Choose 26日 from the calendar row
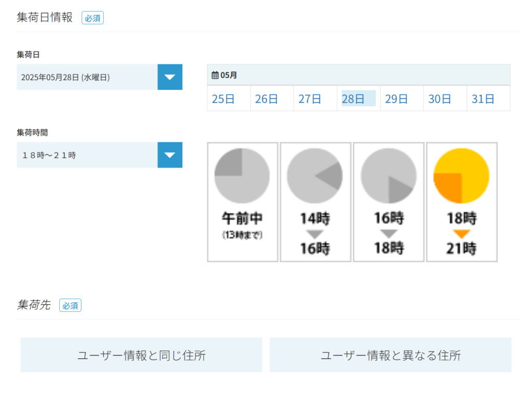 tap(267, 99)
